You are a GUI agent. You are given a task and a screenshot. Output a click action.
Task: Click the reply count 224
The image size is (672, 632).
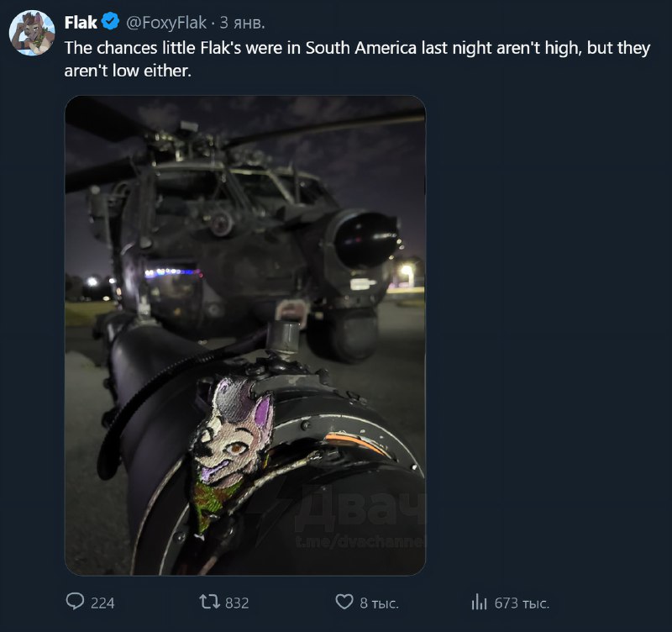click(102, 603)
